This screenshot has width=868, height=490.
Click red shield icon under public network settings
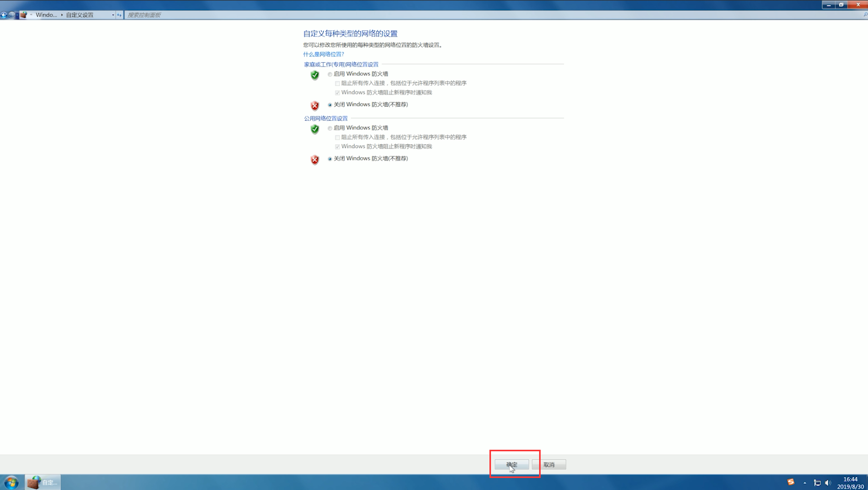[x=315, y=159]
